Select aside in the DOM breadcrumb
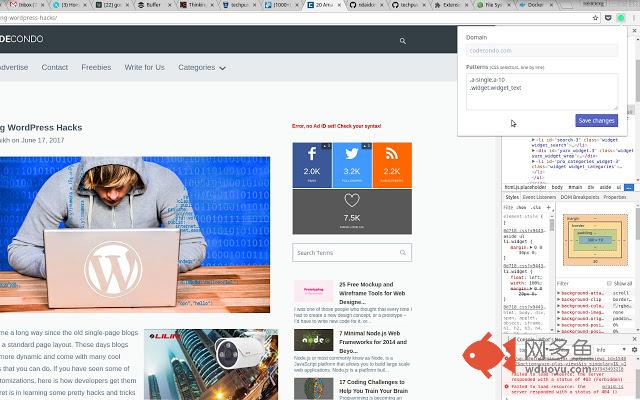 pos(605,187)
